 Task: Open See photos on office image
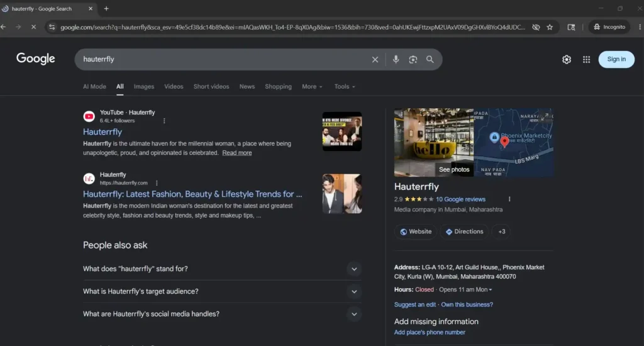point(454,169)
